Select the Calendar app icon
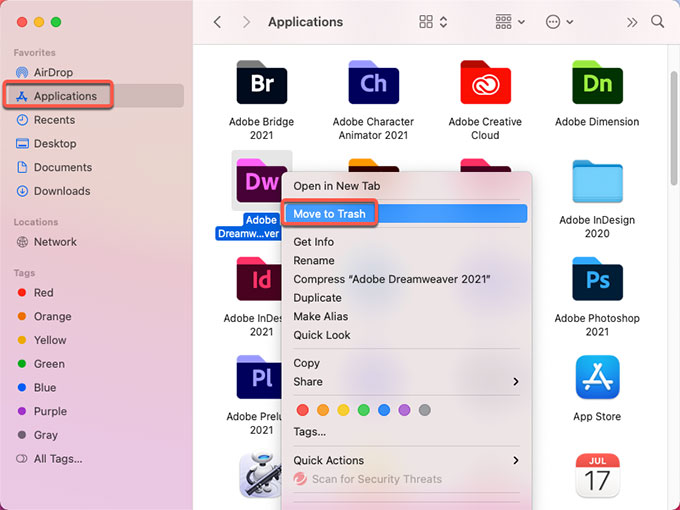The image size is (680, 510). [597, 475]
